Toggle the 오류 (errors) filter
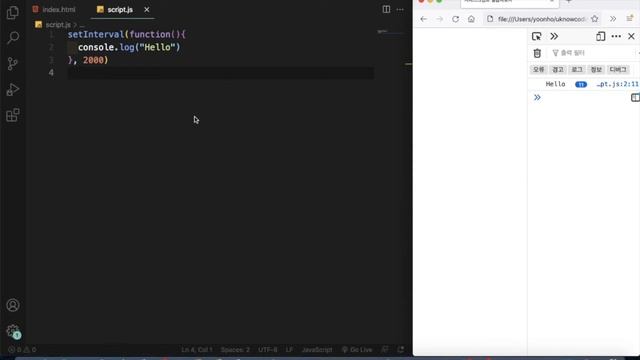The height and width of the screenshot is (360, 640). point(538,70)
